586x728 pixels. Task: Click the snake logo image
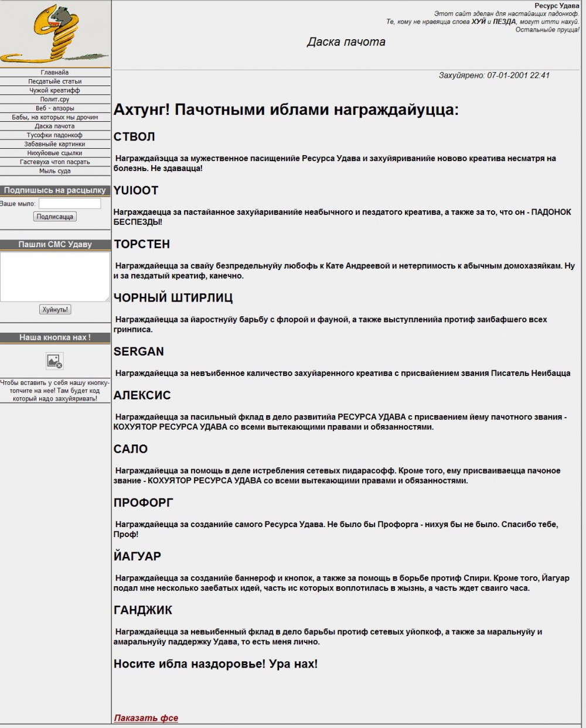click(x=54, y=33)
